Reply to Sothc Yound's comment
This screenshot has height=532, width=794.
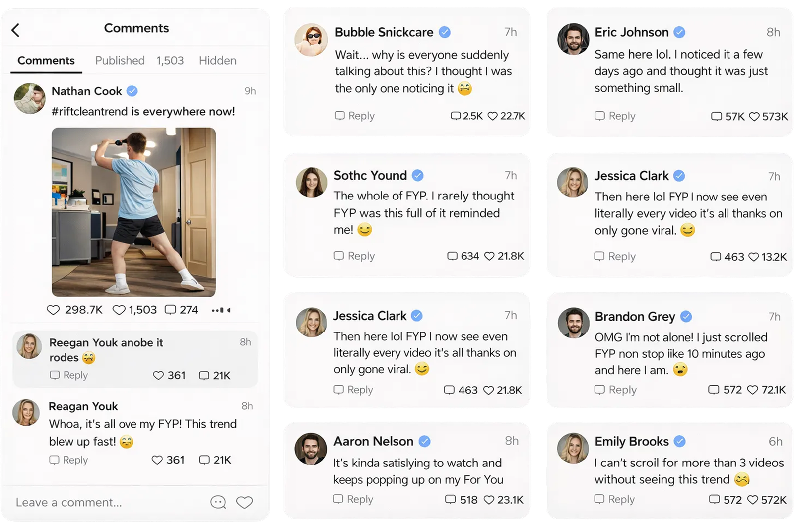[354, 256]
